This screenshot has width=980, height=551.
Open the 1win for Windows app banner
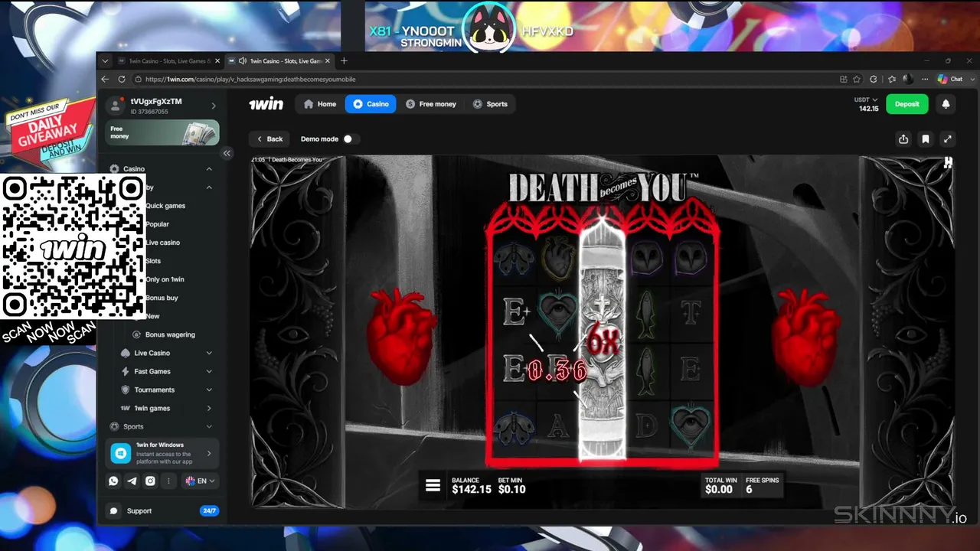(x=162, y=453)
